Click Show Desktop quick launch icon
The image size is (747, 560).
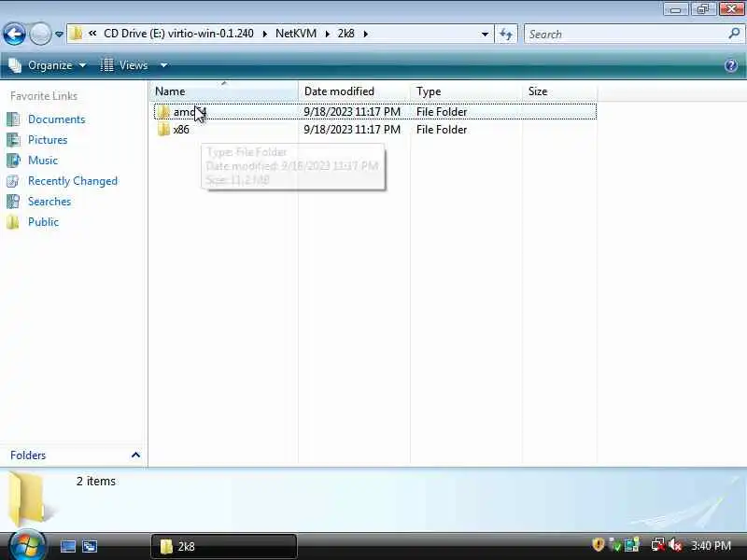click(x=68, y=546)
